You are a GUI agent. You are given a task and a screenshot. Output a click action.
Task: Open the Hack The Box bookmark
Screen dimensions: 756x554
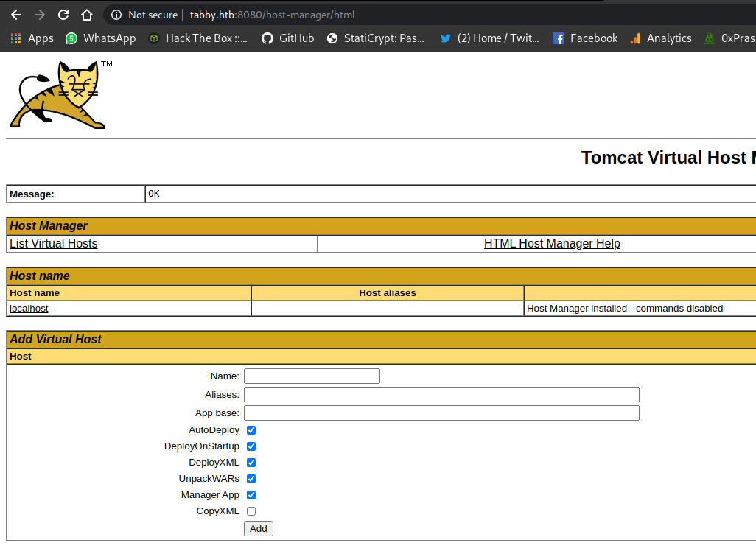click(197, 38)
